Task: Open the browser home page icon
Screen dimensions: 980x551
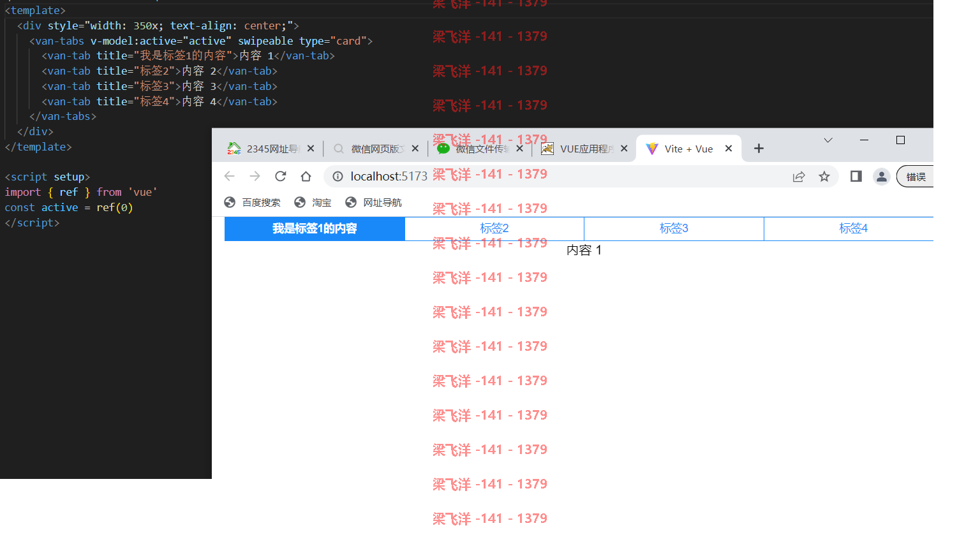Action: point(306,177)
